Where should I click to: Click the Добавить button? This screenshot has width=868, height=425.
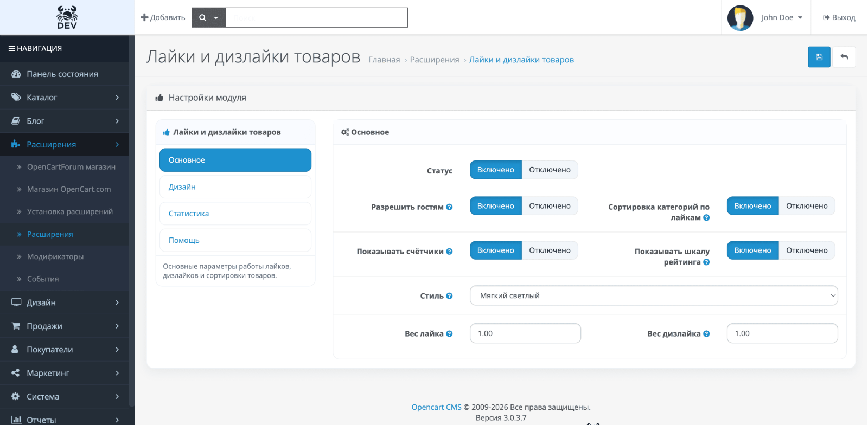click(x=163, y=17)
